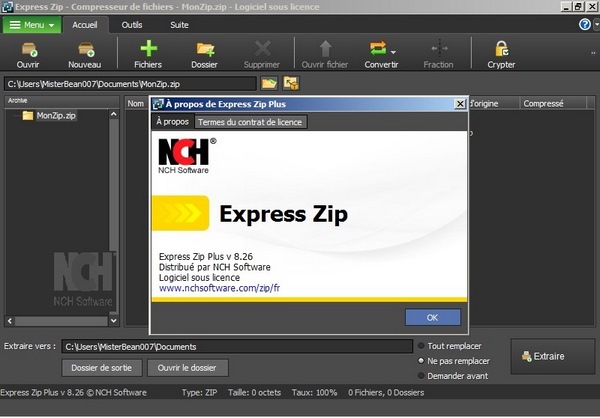This screenshot has height=418, width=600.
Task: Confirm dialog with OK button
Action: click(x=433, y=317)
